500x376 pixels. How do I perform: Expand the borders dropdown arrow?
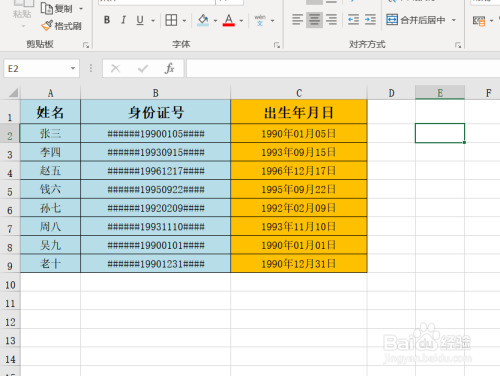click(x=184, y=21)
